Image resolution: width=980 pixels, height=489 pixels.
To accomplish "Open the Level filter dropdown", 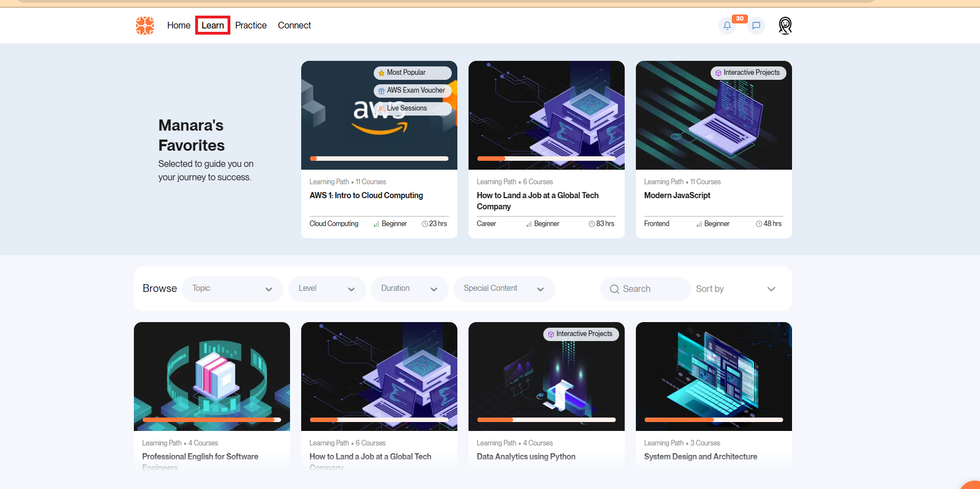I will click(x=327, y=289).
